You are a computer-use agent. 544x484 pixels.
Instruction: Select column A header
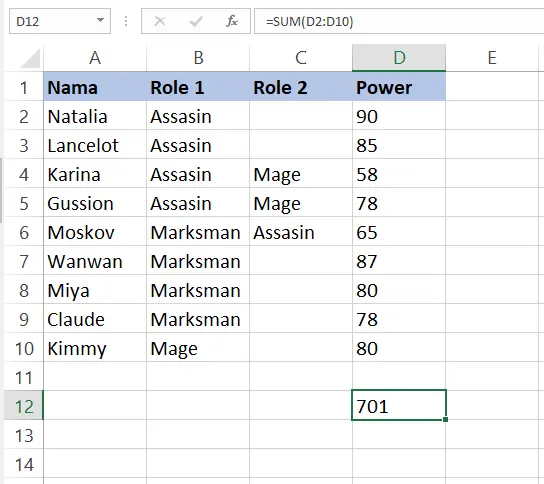click(x=95, y=58)
